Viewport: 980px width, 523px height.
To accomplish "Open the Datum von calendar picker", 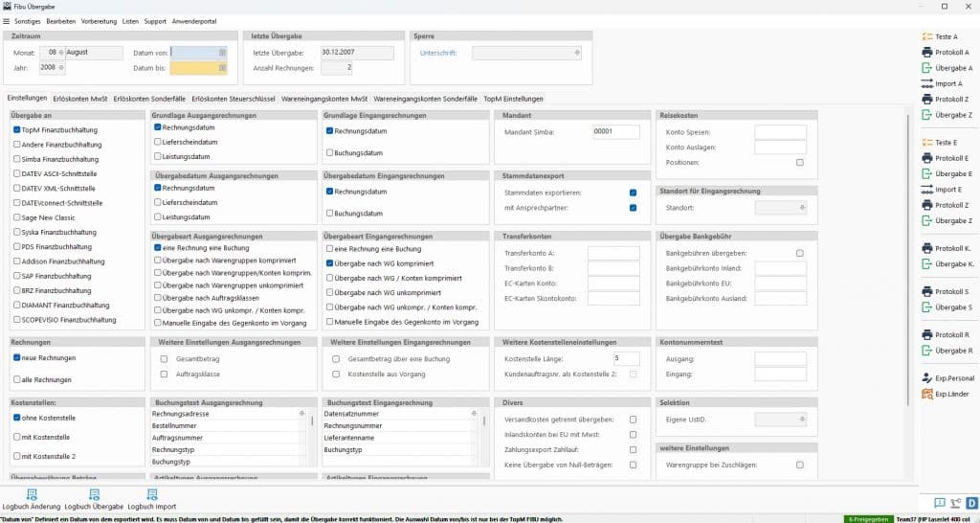I will click(x=222, y=53).
